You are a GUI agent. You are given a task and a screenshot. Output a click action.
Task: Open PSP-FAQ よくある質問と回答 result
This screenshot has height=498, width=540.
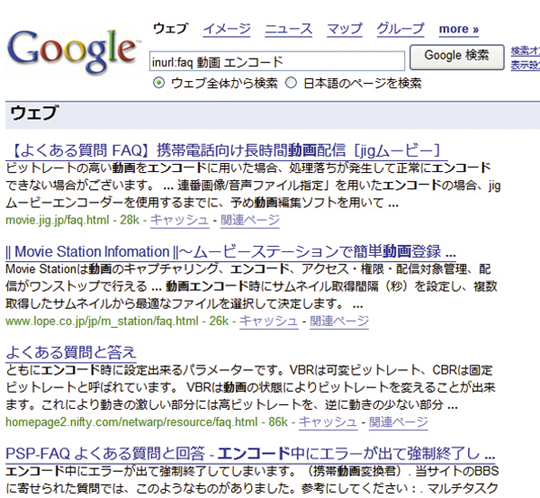pyautogui.click(x=250, y=453)
